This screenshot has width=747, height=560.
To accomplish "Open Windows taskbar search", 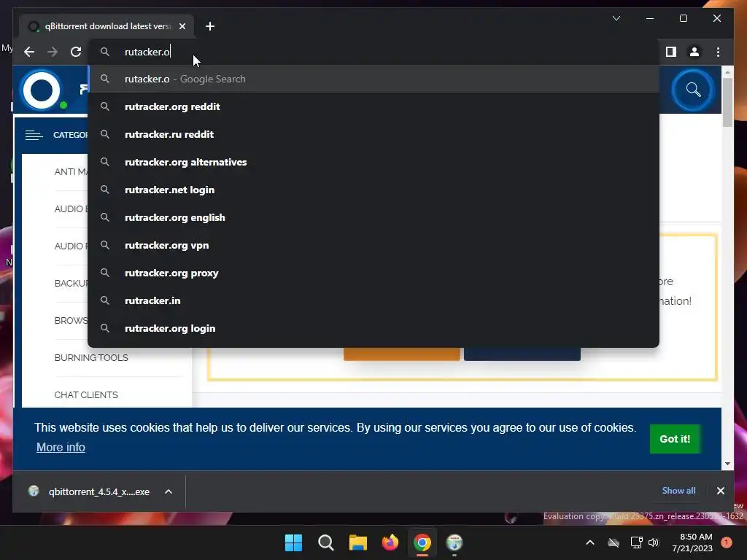I will pyautogui.click(x=326, y=542).
